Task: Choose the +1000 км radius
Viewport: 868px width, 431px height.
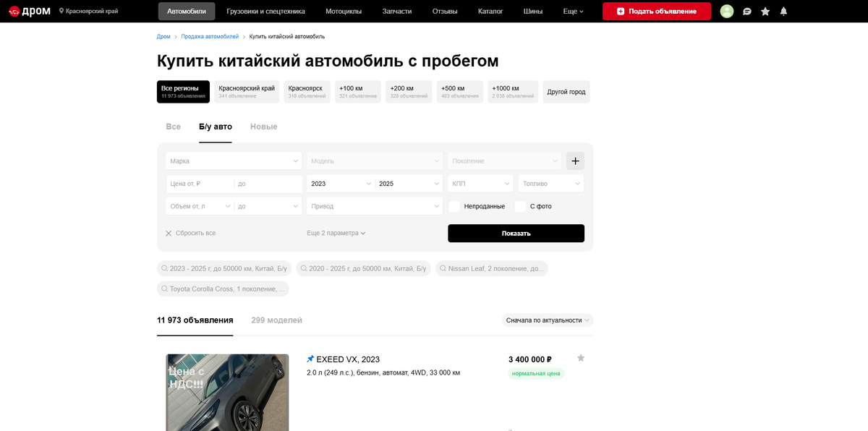Action: tap(513, 92)
